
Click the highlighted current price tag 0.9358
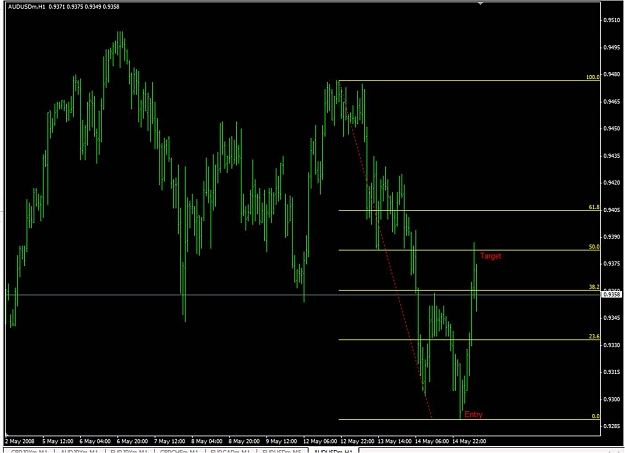pyautogui.click(x=611, y=294)
